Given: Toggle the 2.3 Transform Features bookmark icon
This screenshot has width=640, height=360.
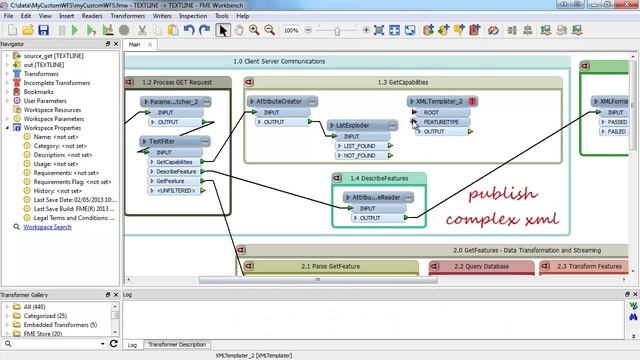Looking at the screenshot, I should tap(545, 266).
